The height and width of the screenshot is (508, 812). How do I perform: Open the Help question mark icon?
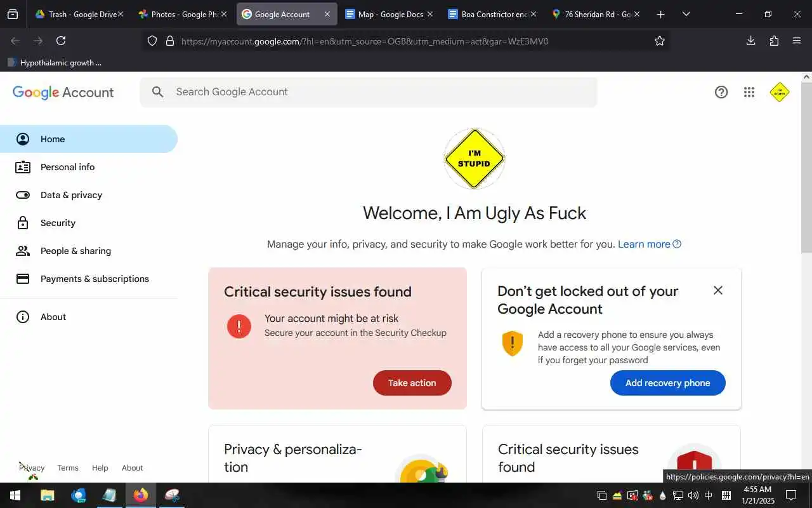click(721, 92)
